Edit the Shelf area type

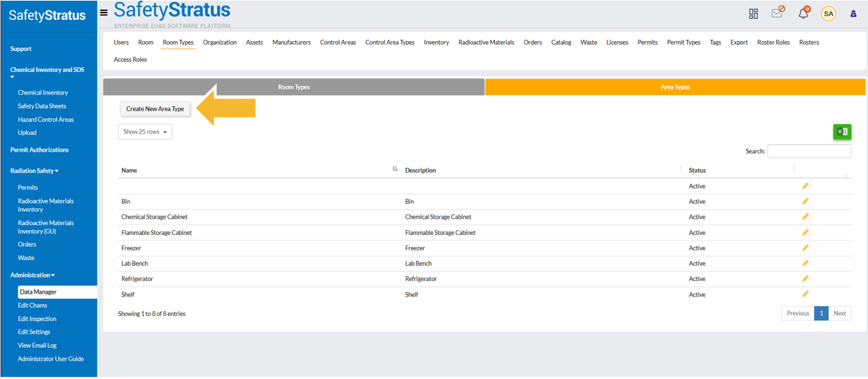(x=805, y=294)
